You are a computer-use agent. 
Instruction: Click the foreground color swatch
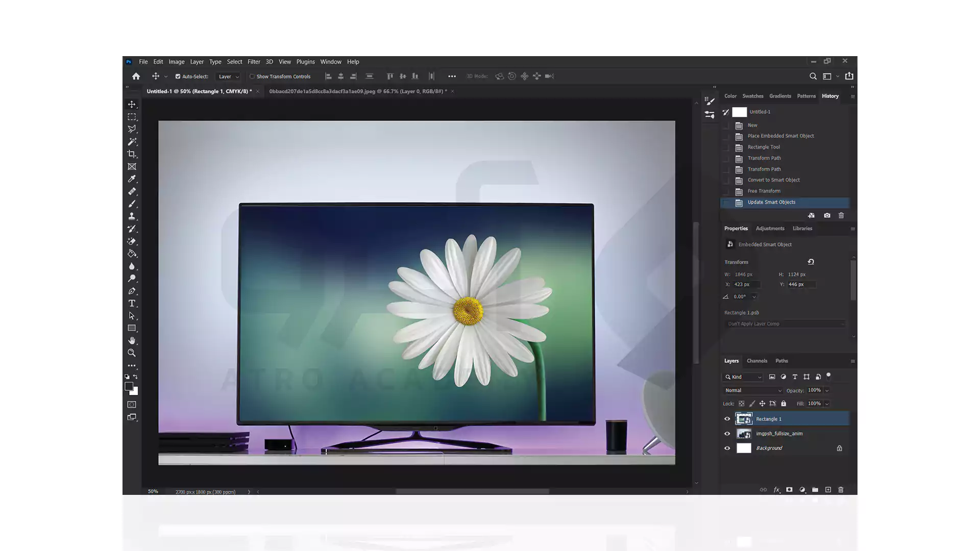click(x=129, y=387)
